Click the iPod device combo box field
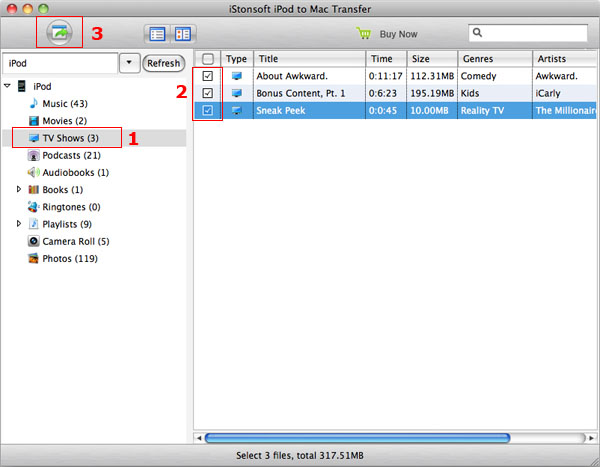 tap(60, 63)
